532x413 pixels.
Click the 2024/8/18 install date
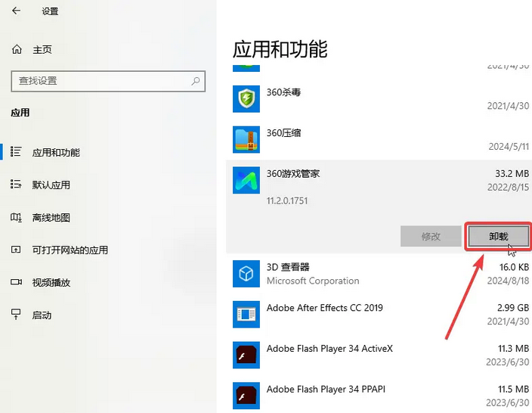[509, 281]
